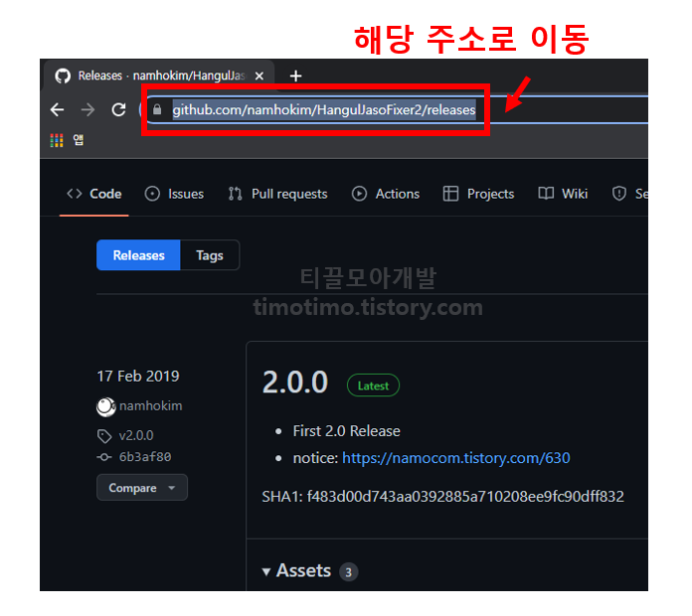Click the green Latest badge
The height and width of the screenshot is (616, 692).
373,385
